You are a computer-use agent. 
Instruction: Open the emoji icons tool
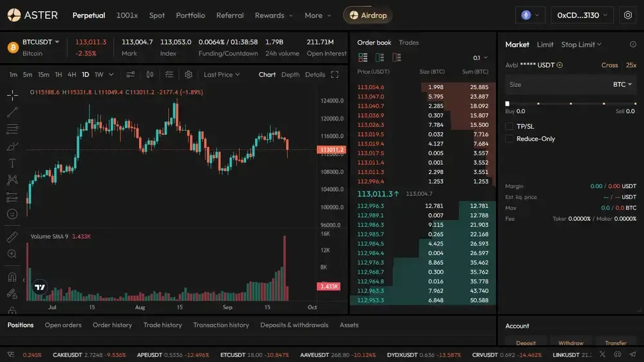coord(12,214)
